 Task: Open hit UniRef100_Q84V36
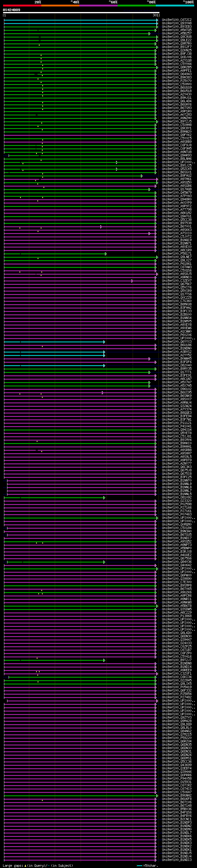pos(177,562)
